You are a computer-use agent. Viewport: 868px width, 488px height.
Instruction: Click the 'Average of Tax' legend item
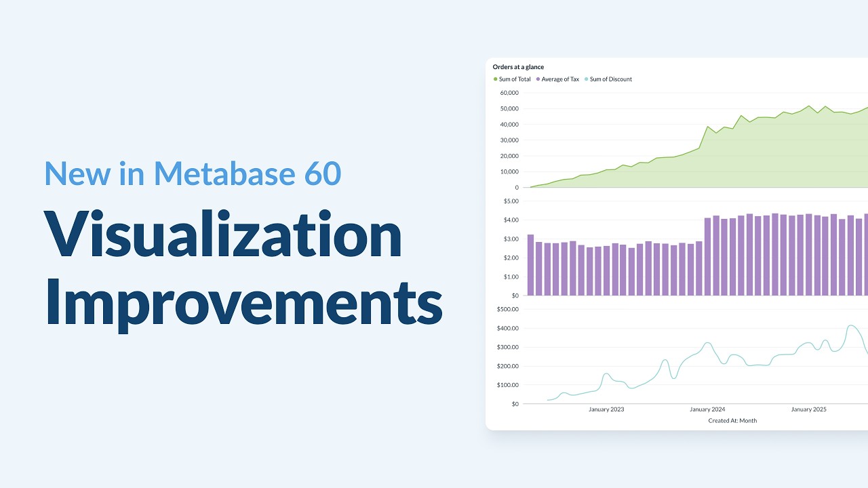point(557,79)
